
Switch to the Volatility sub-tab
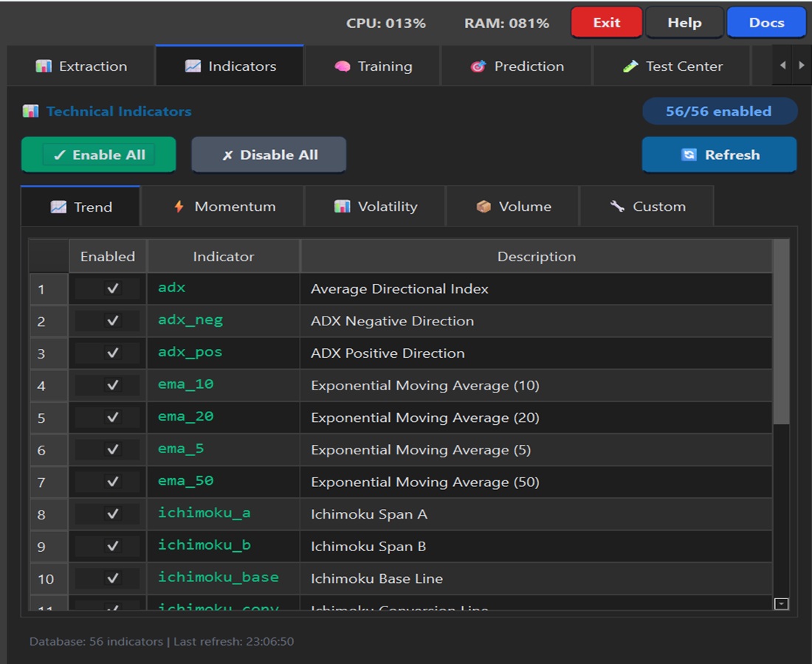click(375, 207)
